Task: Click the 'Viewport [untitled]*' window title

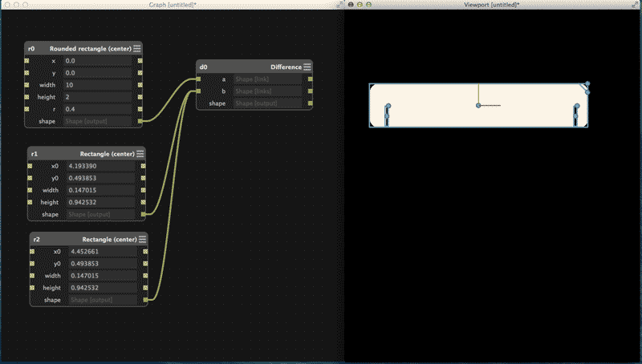Action: 491,5
